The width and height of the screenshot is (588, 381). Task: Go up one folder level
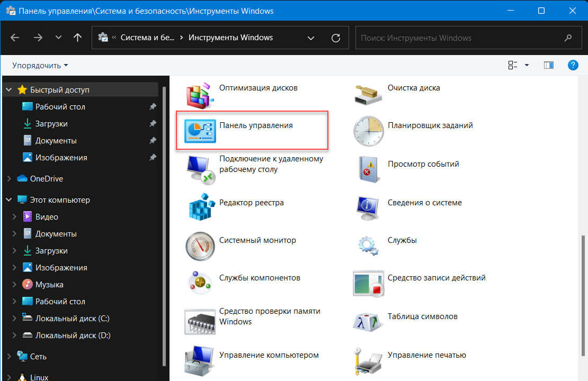[x=78, y=38]
